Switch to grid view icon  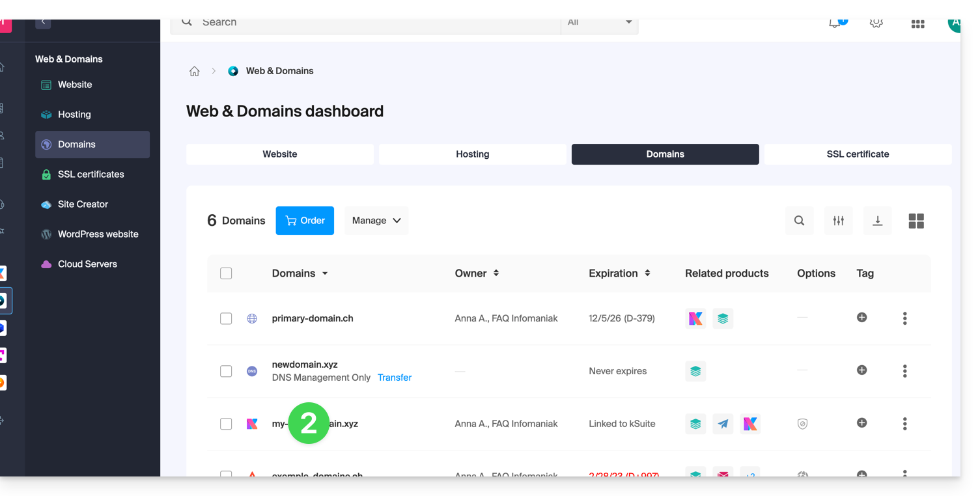[x=916, y=221]
